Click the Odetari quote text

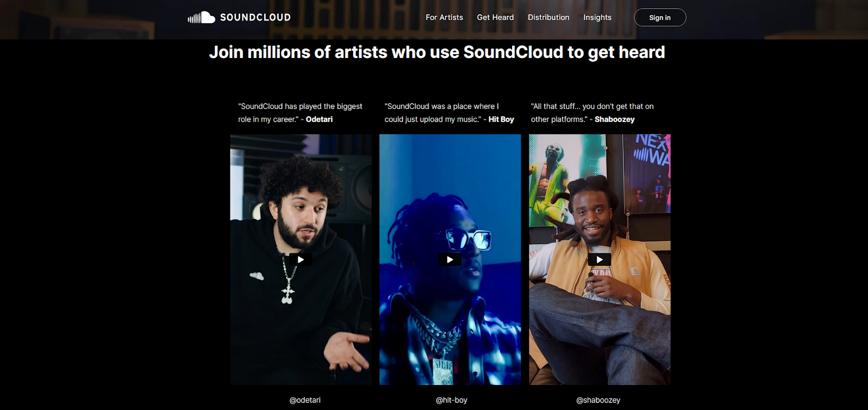coord(300,113)
